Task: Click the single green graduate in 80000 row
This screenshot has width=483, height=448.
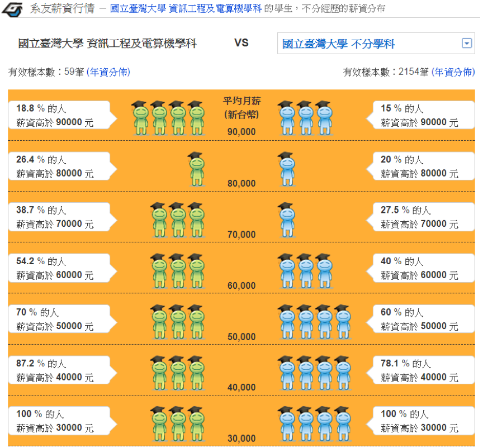Action: point(197,169)
